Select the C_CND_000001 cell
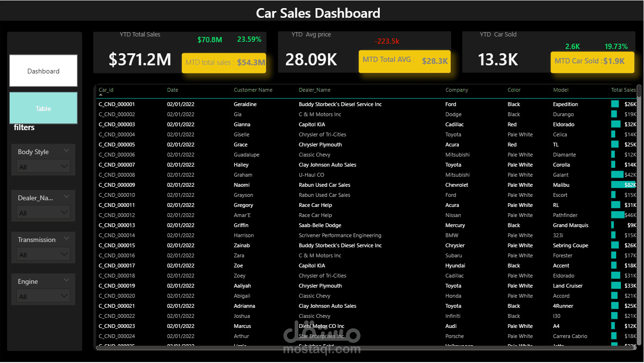644x363 pixels. point(117,104)
